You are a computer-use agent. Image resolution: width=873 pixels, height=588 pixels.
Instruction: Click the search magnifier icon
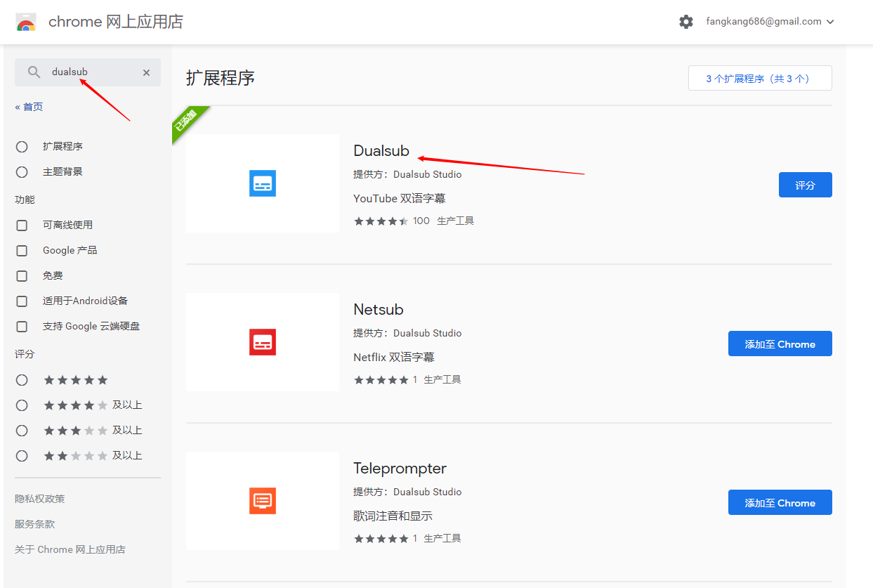34,72
